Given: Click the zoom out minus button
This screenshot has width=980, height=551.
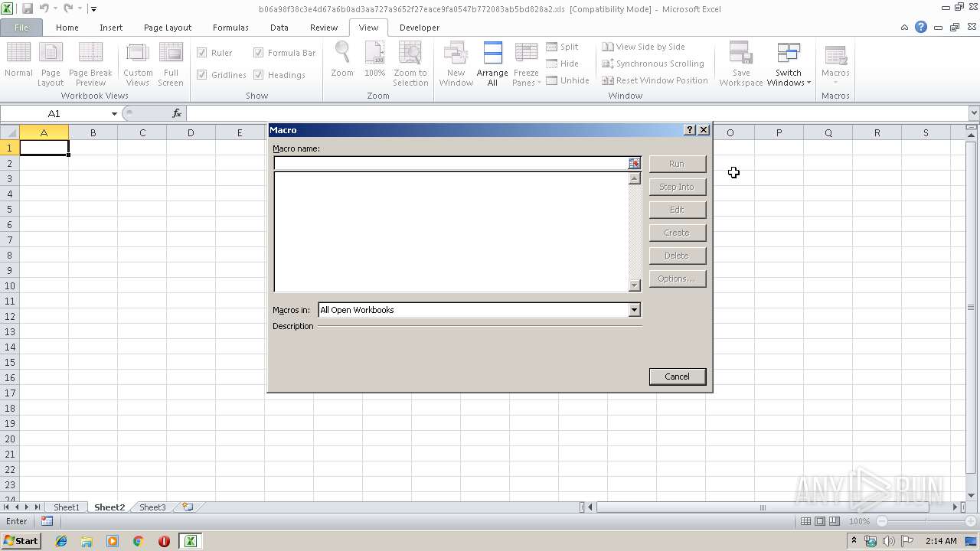Looking at the screenshot, I should (882, 521).
